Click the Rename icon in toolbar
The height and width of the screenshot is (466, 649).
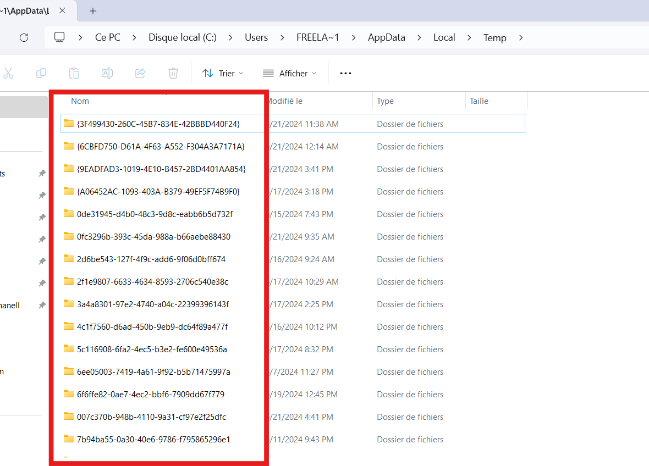(x=107, y=73)
